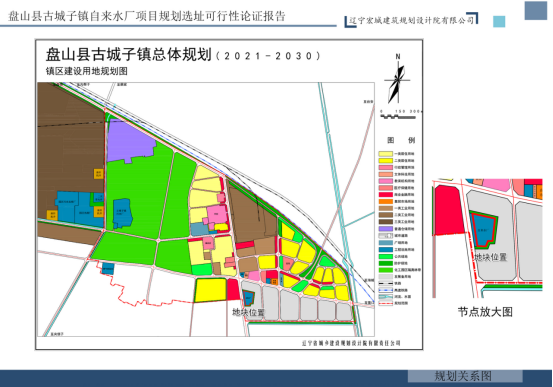The height and width of the screenshot is (387, 553).
Task: Pick the purple legend swatch
Action: [x=385, y=229]
